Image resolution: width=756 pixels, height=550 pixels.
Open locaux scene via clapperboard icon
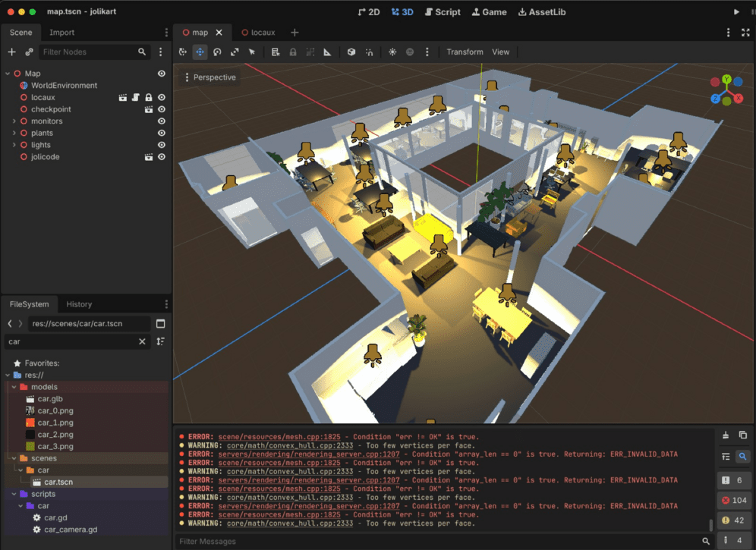point(123,97)
